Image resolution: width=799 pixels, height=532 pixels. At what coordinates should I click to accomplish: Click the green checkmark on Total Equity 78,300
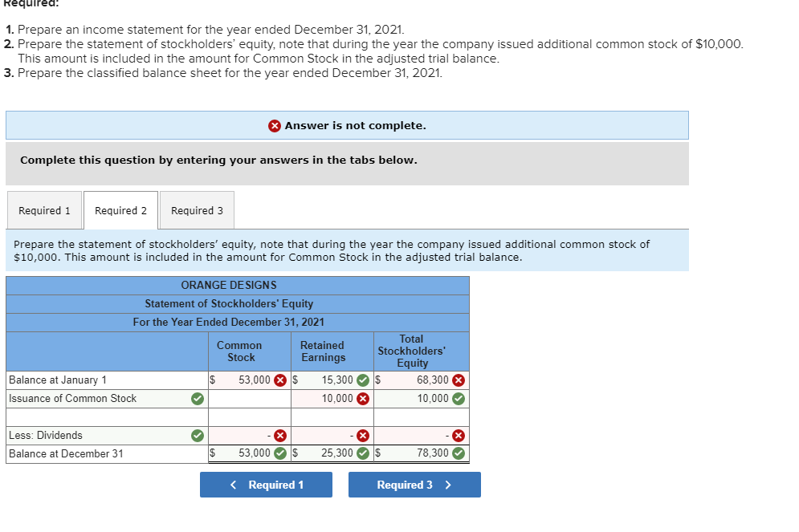(x=458, y=453)
